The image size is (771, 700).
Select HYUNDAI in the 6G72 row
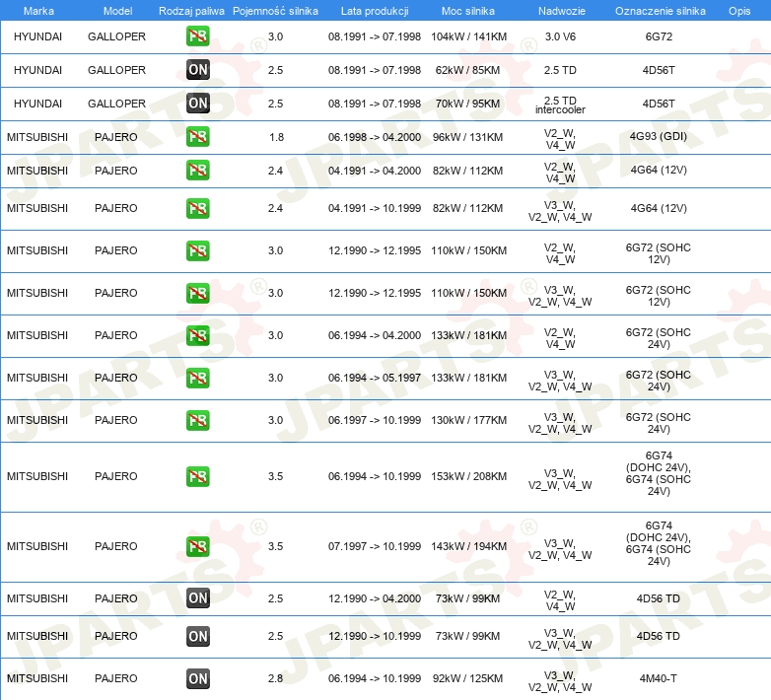[x=37, y=36]
